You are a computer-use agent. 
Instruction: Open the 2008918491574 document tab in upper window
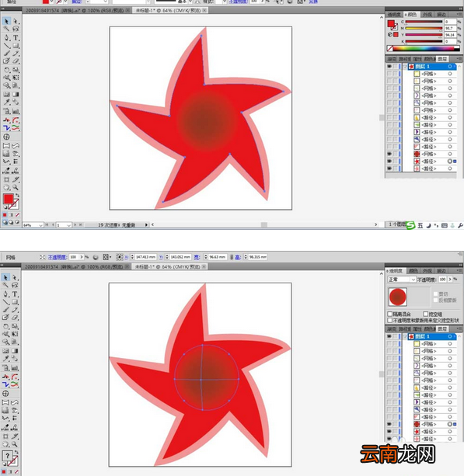pyautogui.click(x=75, y=10)
